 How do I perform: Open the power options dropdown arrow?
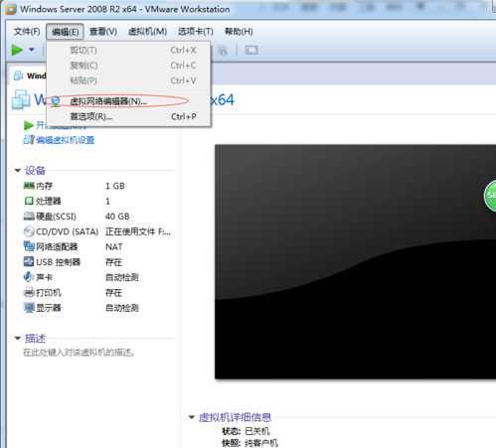point(32,50)
